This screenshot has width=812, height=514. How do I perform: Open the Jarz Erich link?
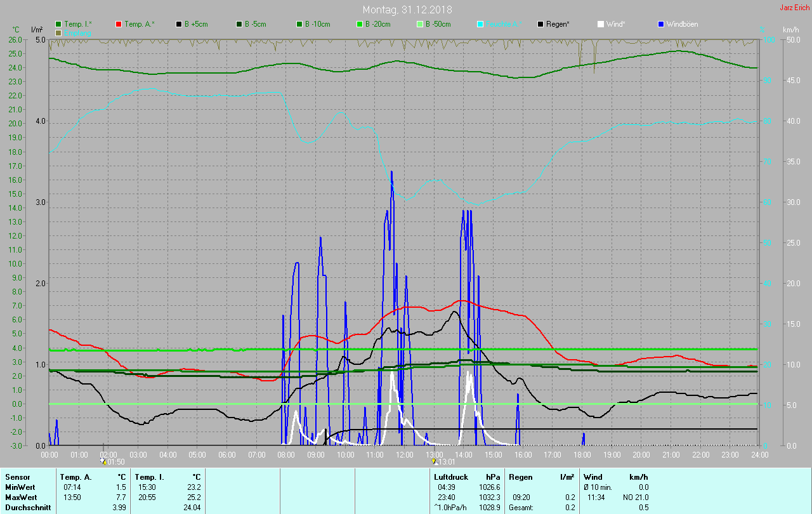click(794, 8)
